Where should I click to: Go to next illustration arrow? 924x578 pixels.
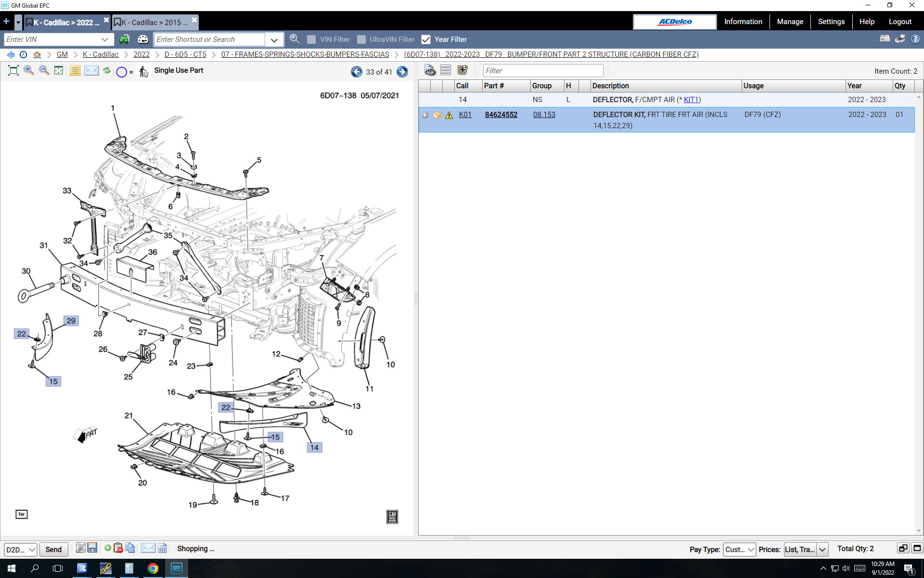[402, 72]
